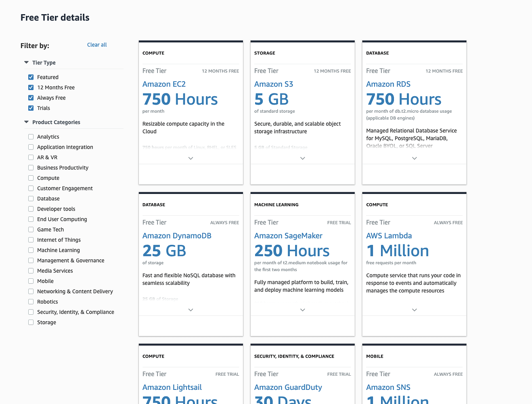Click the "MACHINE LEARNING" card category label
The width and height of the screenshot is (532, 404).
[x=276, y=205]
